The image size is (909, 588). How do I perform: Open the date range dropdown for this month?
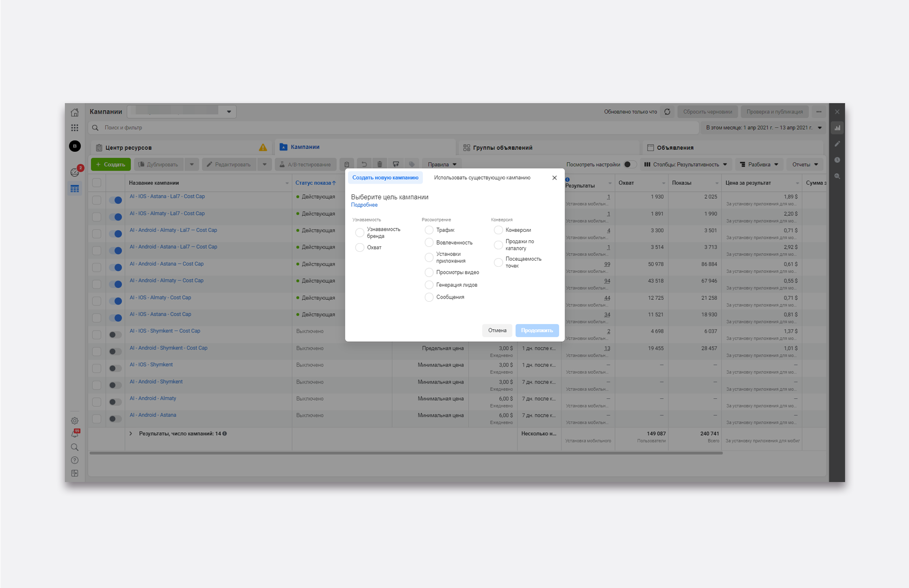(764, 128)
